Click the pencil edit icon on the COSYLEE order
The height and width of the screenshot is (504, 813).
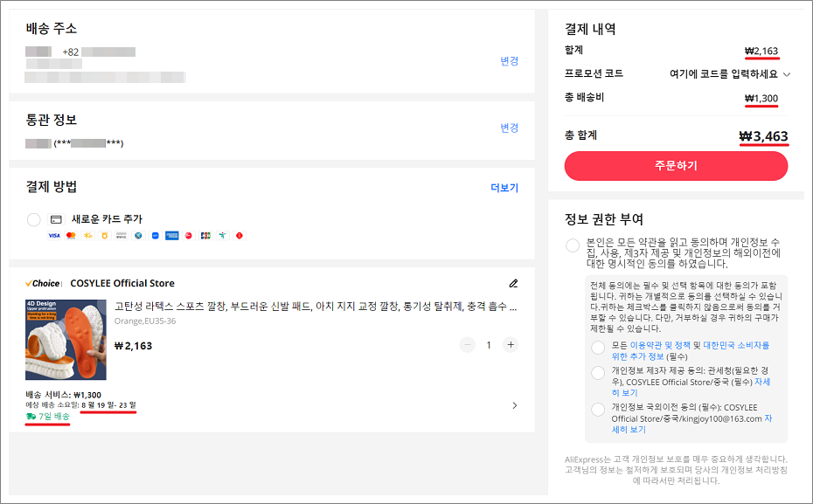[x=513, y=284]
